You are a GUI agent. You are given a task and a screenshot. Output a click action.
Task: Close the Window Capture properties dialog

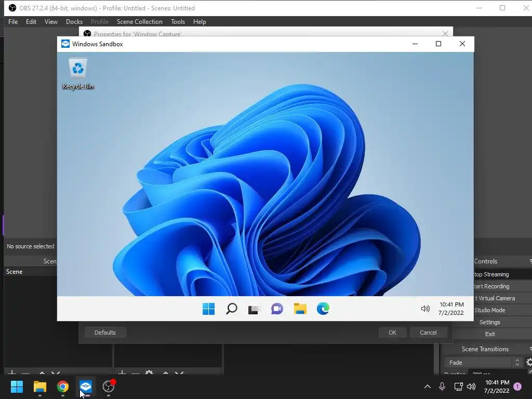pyautogui.click(x=445, y=34)
